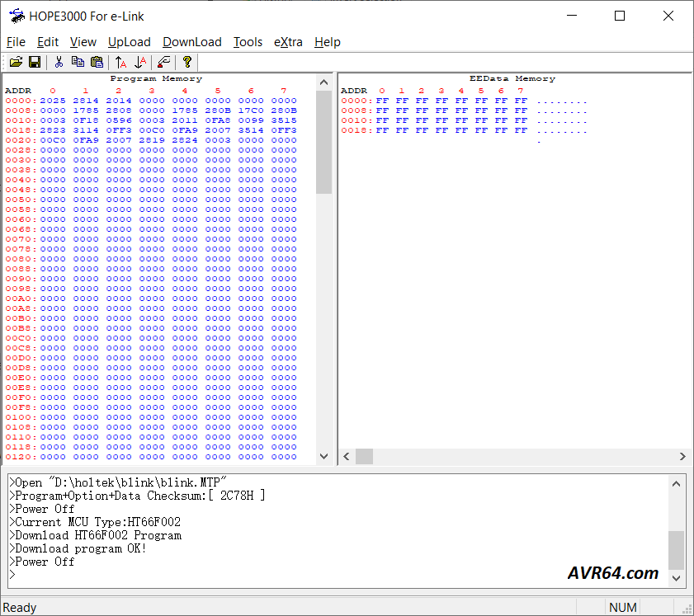Screen dimensions: 694x616
Task: Open the UpLoad menu
Action: click(x=130, y=42)
